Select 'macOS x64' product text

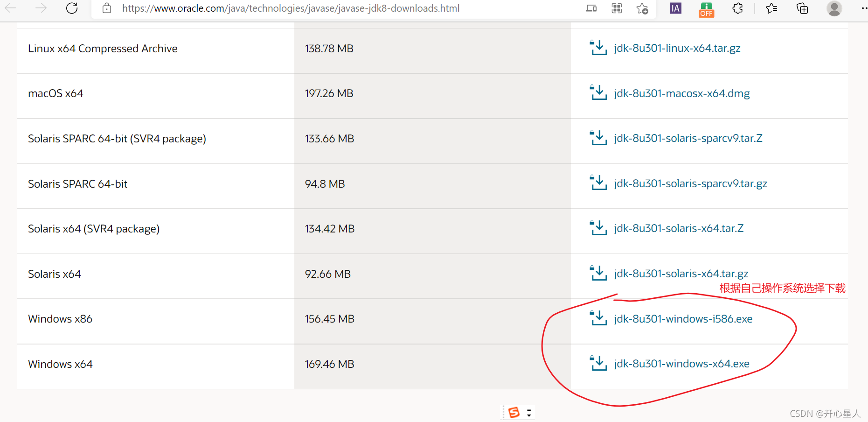(56, 93)
